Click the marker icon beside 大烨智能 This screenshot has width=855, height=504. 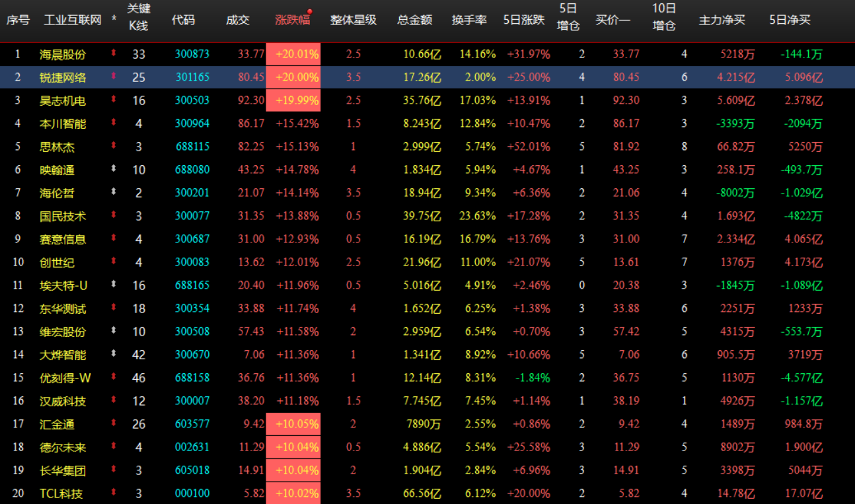(x=114, y=354)
